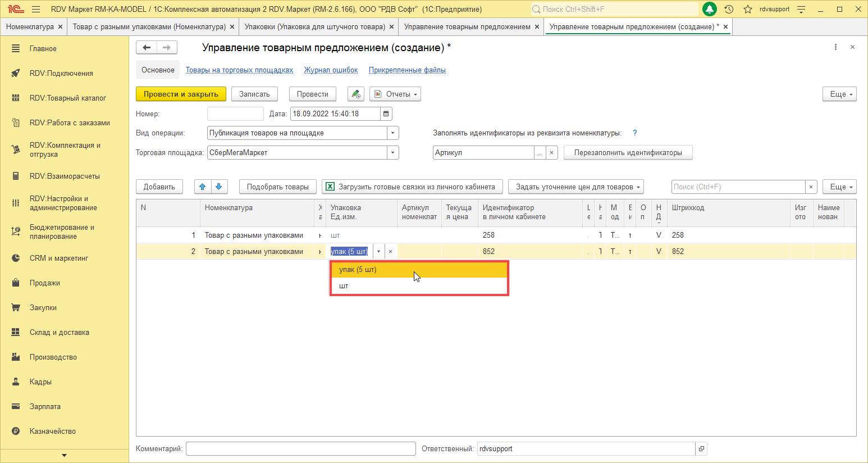The image size is (868, 463).
Task: Expand the Торговая площадка dropdown
Action: point(393,153)
